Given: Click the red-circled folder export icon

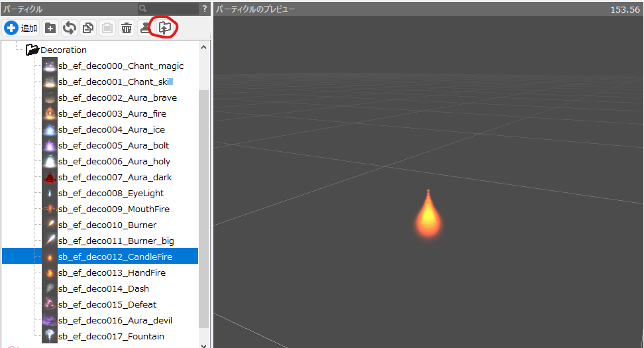Looking at the screenshot, I should pyautogui.click(x=164, y=28).
